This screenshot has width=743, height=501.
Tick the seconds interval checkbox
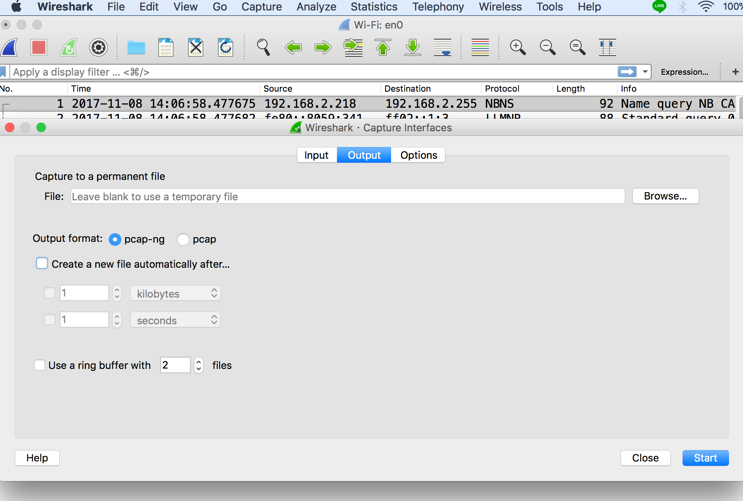tap(50, 319)
